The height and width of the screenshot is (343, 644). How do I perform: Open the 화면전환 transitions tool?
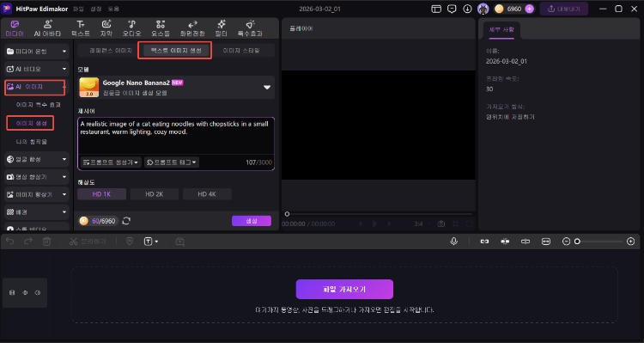[192, 28]
